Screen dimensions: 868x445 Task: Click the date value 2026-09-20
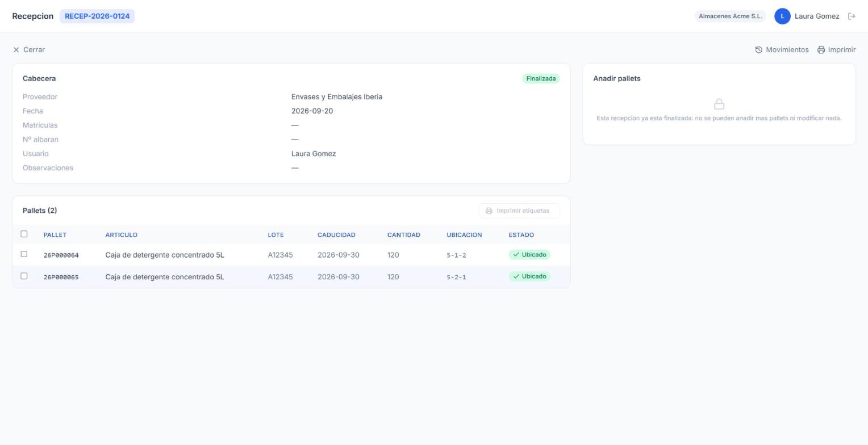tap(312, 111)
